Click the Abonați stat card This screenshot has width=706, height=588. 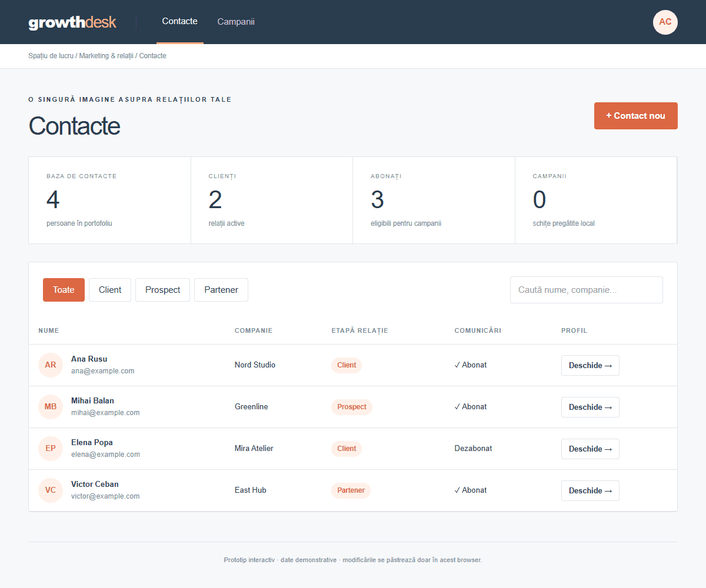(x=434, y=200)
